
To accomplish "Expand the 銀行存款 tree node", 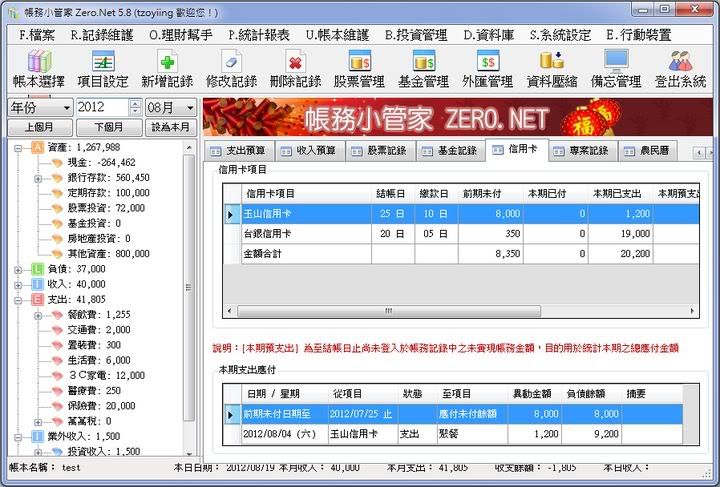I will [x=38, y=179].
